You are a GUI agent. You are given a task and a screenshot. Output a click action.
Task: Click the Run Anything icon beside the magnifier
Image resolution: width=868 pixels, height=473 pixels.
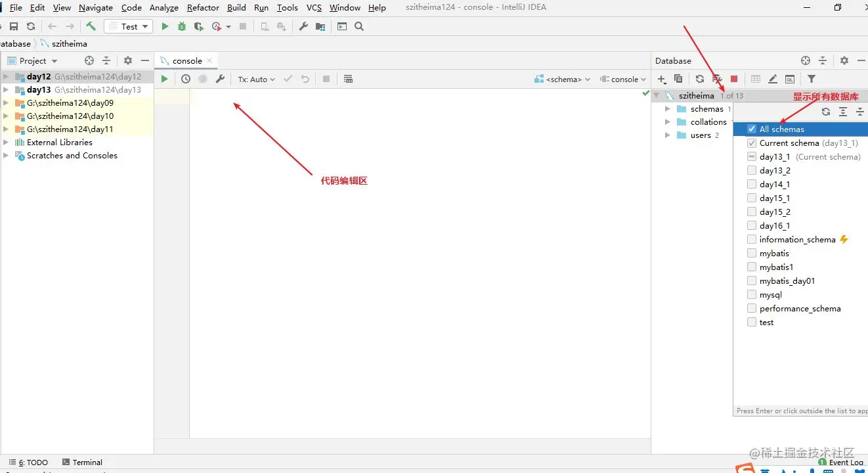click(x=342, y=26)
